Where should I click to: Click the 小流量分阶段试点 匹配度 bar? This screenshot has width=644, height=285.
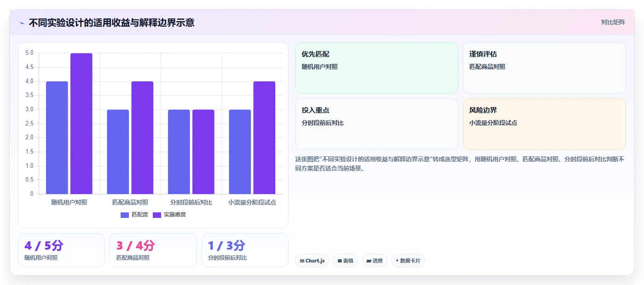coord(240,152)
